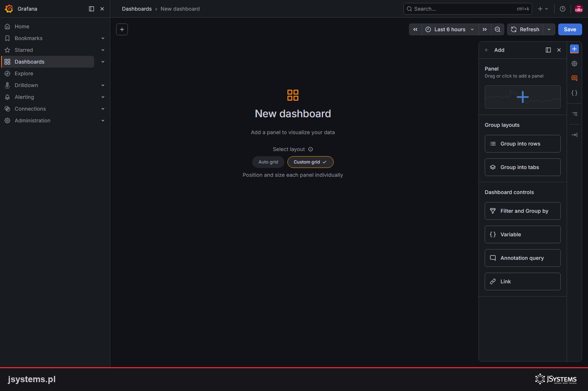
Task: Zoom out the time range
Action: pos(498,29)
